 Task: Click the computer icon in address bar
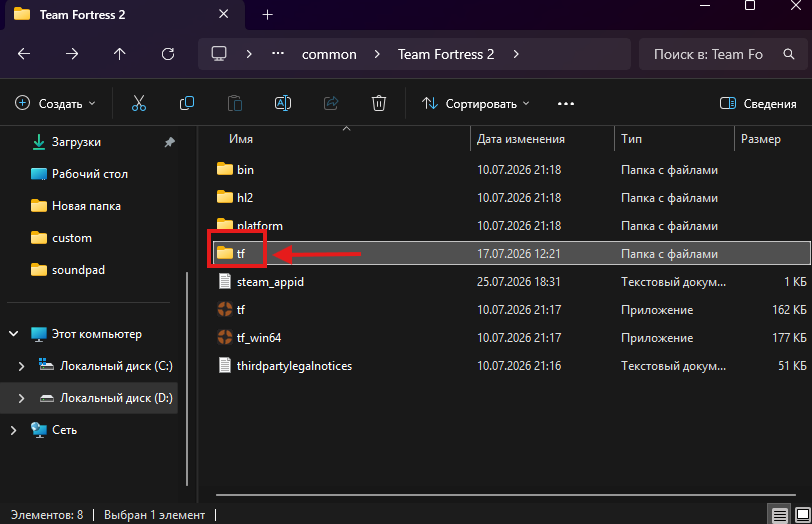(219, 54)
